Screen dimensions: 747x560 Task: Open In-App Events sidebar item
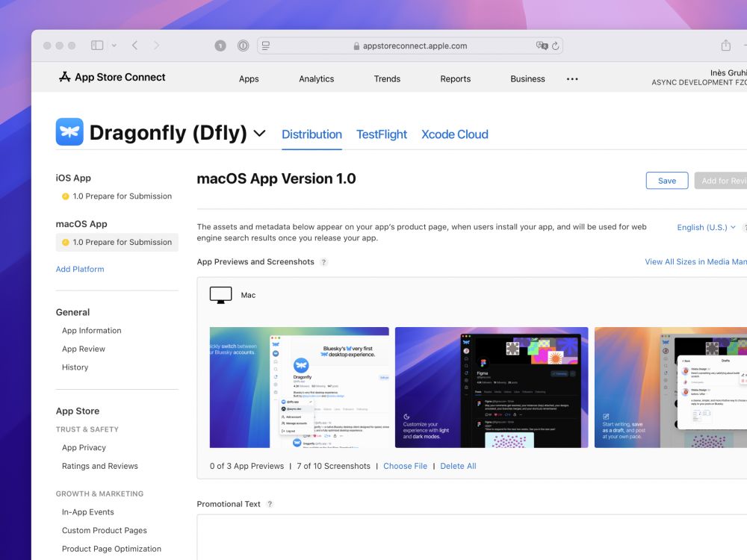(x=87, y=512)
